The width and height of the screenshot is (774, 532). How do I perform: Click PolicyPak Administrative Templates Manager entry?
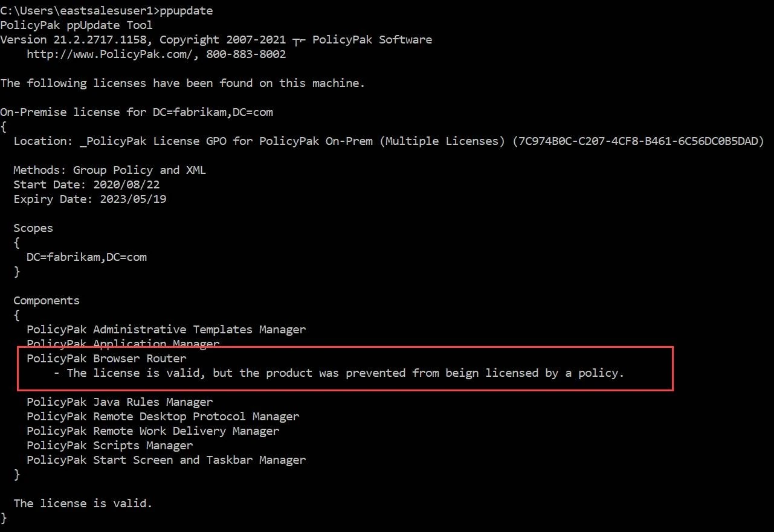(166, 330)
